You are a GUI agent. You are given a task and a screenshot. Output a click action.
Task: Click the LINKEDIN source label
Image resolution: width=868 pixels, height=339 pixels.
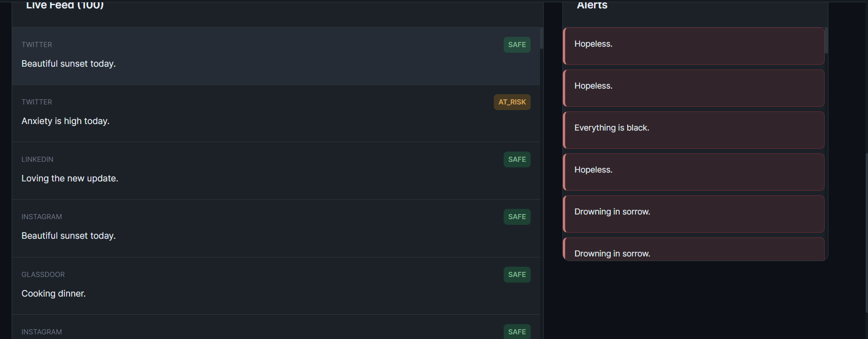(x=37, y=159)
